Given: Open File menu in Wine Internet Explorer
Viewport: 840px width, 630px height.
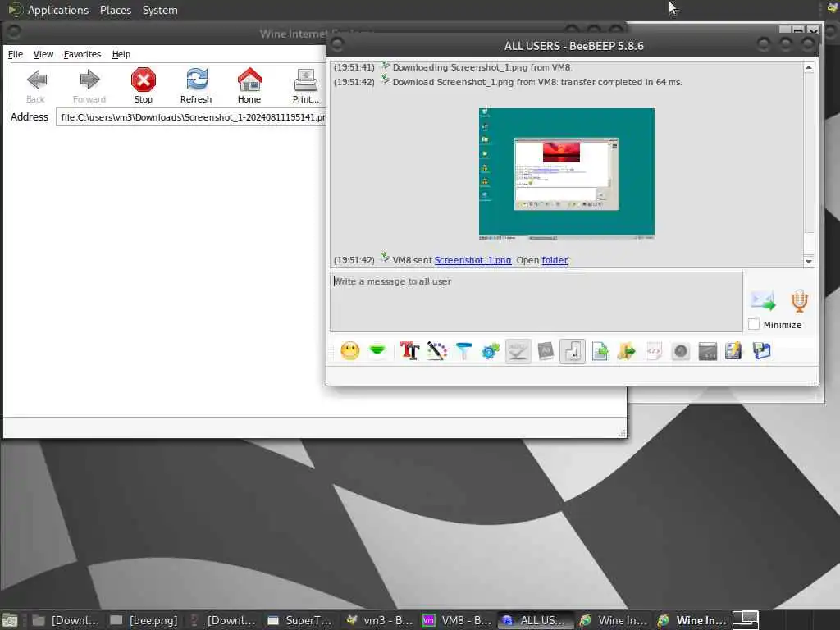Looking at the screenshot, I should click(x=16, y=54).
